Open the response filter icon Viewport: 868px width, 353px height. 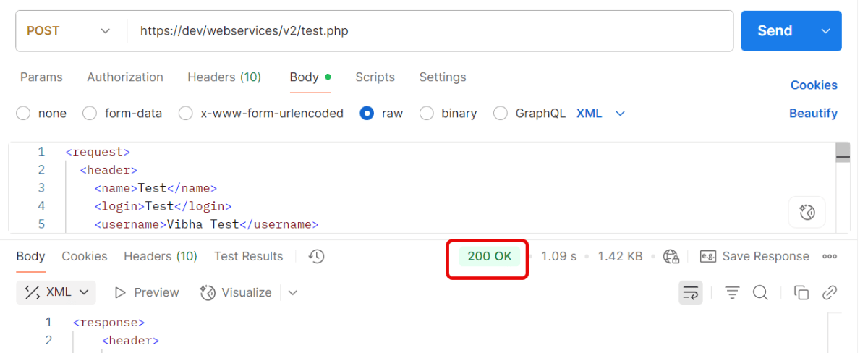[x=732, y=292]
